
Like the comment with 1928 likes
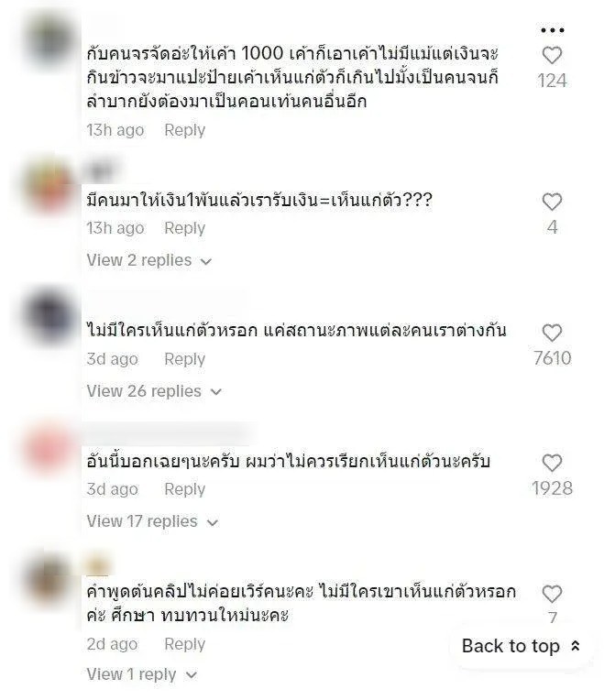(x=553, y=463)
